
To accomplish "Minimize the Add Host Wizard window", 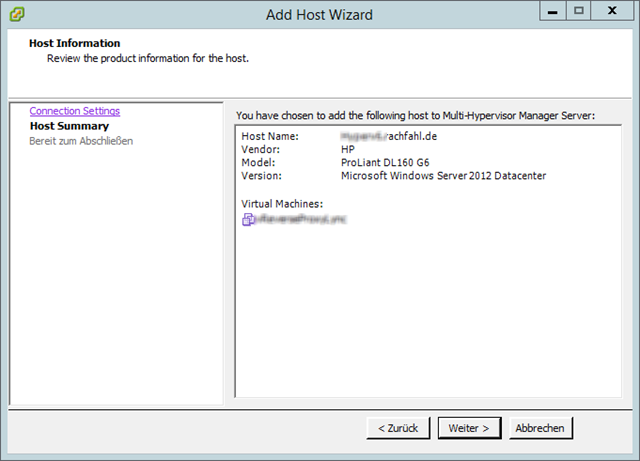I will click(553, 11).
